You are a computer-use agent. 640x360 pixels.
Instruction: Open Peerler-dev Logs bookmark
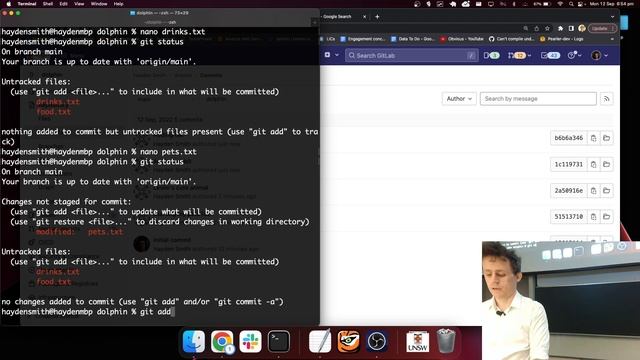pyautogui.click(x=562, y=39)
